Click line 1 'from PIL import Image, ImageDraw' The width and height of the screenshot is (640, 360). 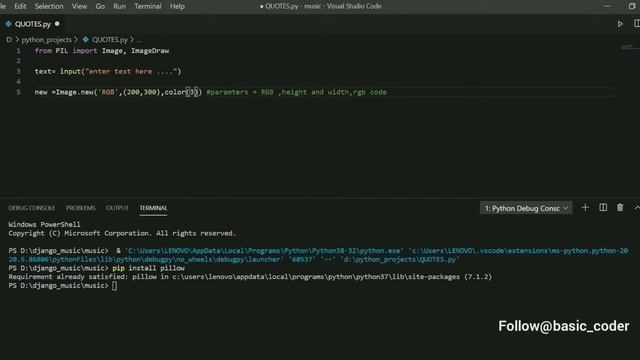[x=102, y=51]
